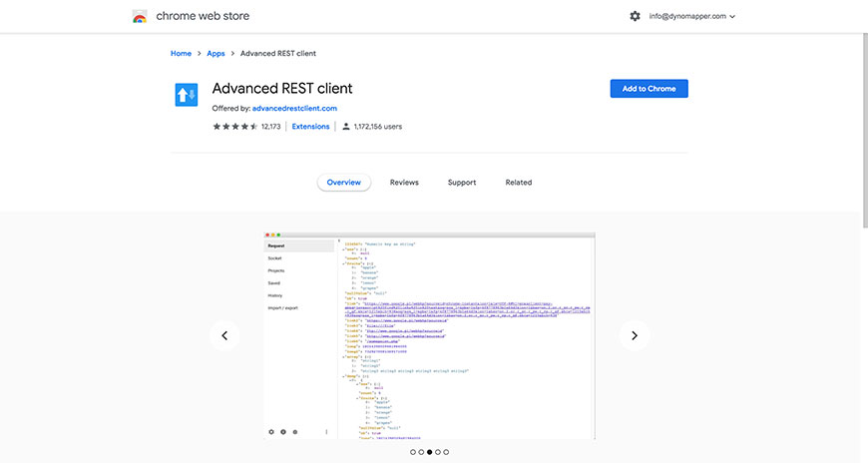
Task: Select the Overview tab
Action: 344,183
